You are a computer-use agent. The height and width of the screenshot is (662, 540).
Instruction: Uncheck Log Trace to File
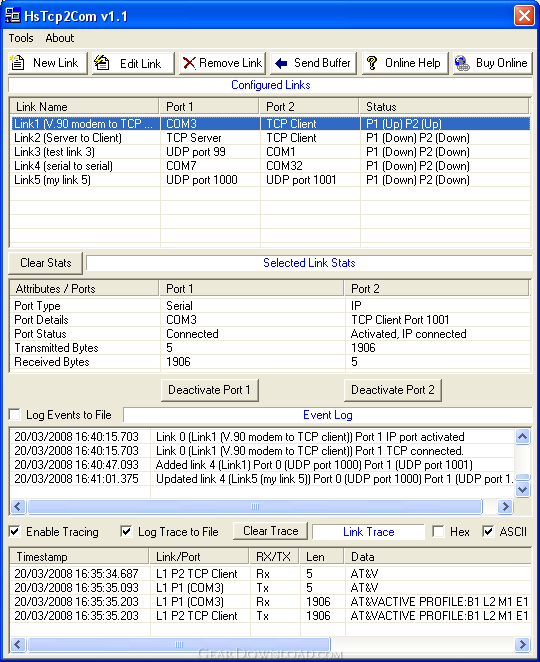(126, 532)
